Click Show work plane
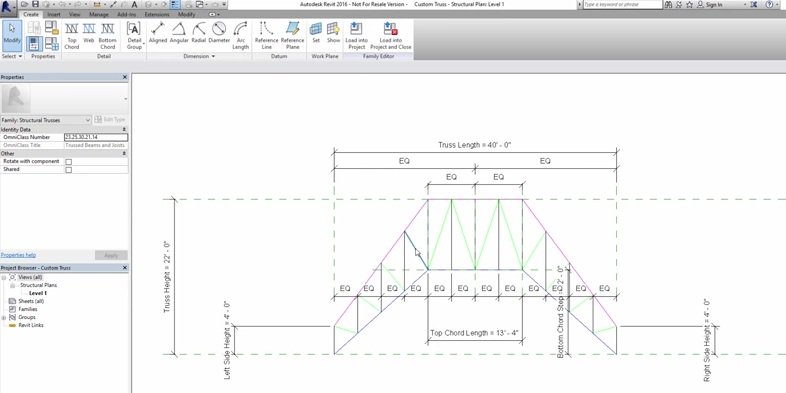 click(333, 33)
